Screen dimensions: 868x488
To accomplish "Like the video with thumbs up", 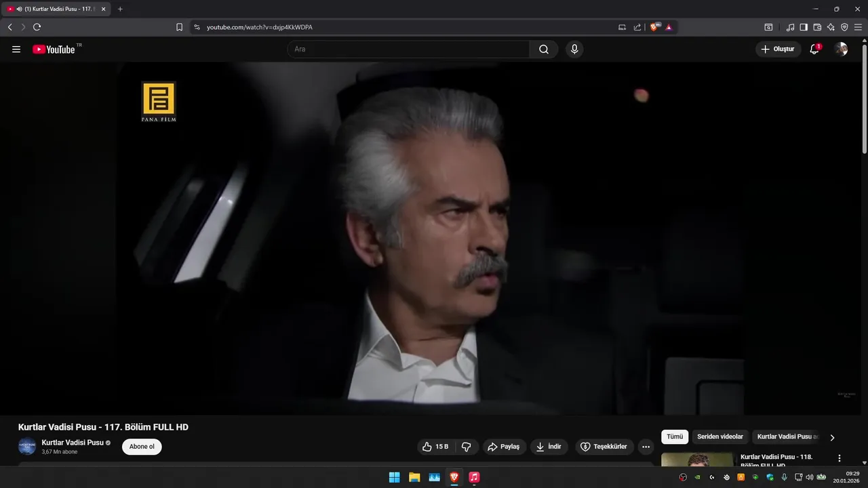I will pyautogui.click(x=435, y=447).
